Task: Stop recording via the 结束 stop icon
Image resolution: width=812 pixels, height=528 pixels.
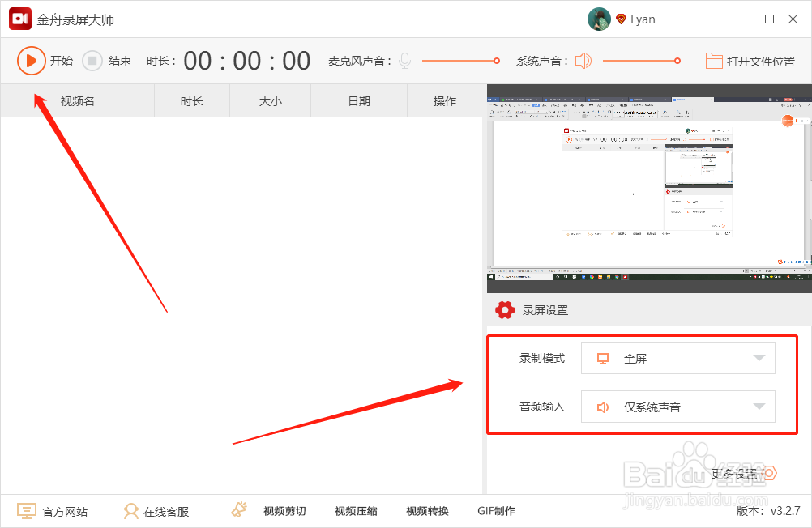Action: 93,61
